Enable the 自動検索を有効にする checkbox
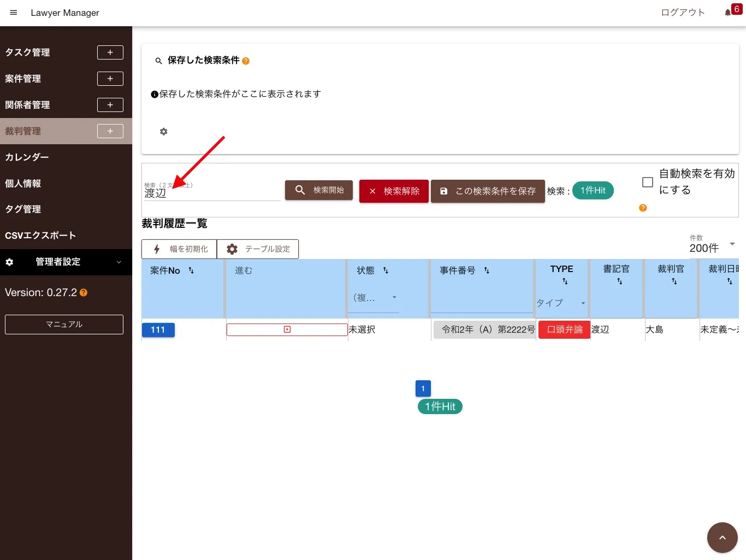 pos(648,182)
